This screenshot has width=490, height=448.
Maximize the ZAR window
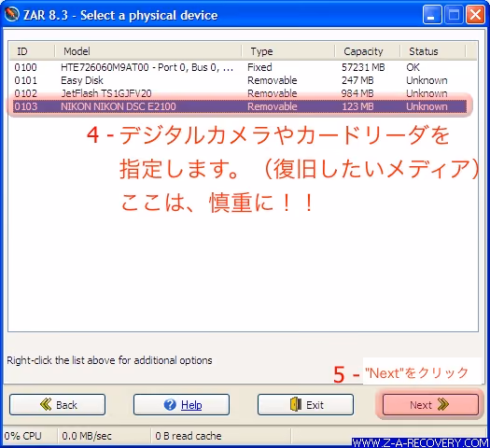[454, 15]
